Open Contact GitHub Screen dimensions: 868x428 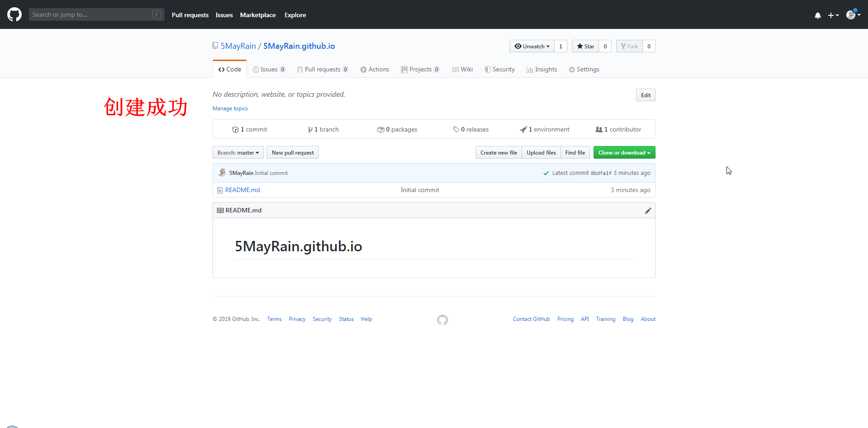point(531,319)
